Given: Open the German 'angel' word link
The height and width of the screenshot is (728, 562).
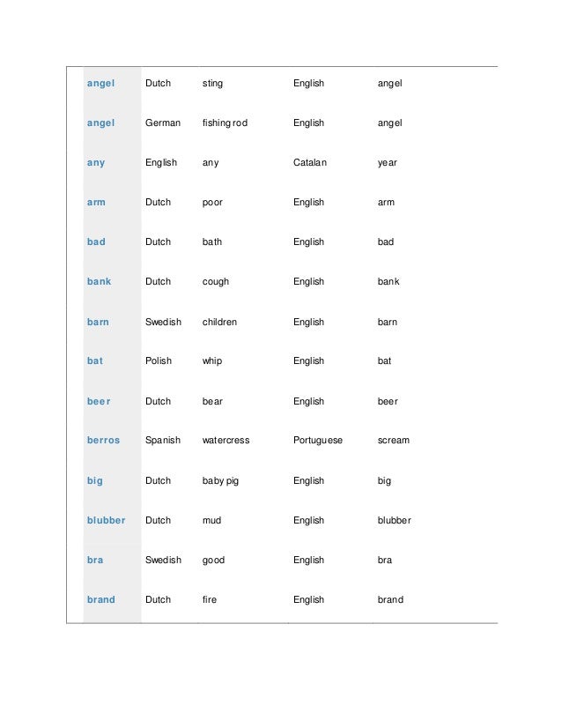Looking at the screenshot, I should click(x=100, y=123).
